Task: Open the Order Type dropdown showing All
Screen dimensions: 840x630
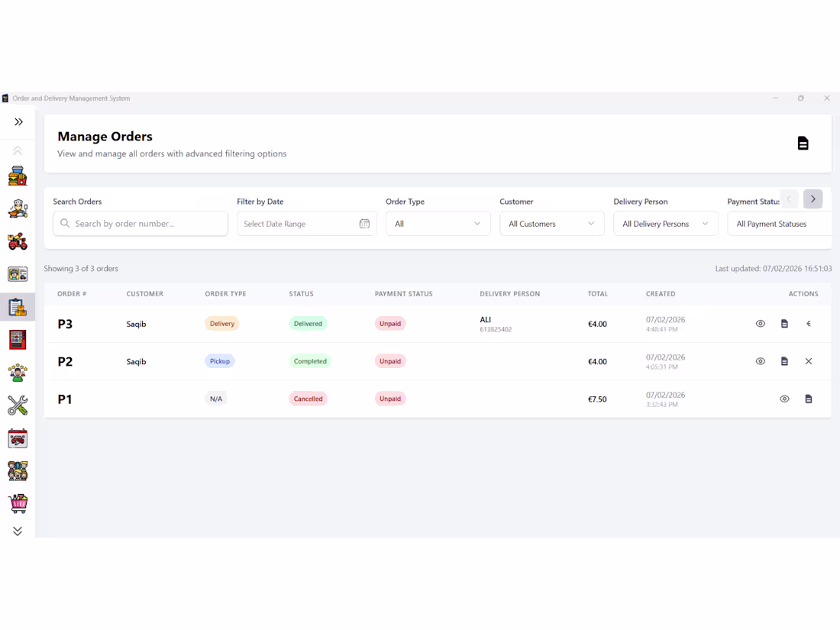Action: [x=438, y=224]
